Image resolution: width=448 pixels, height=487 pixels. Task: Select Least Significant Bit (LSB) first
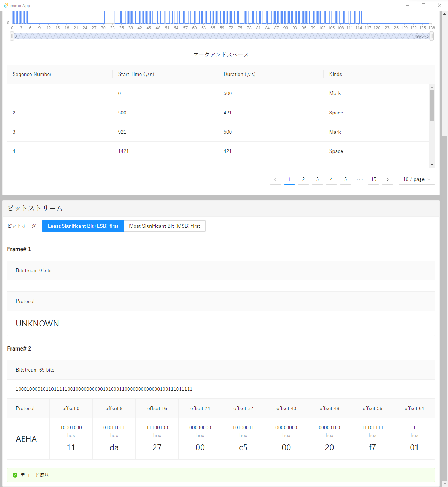83,226
